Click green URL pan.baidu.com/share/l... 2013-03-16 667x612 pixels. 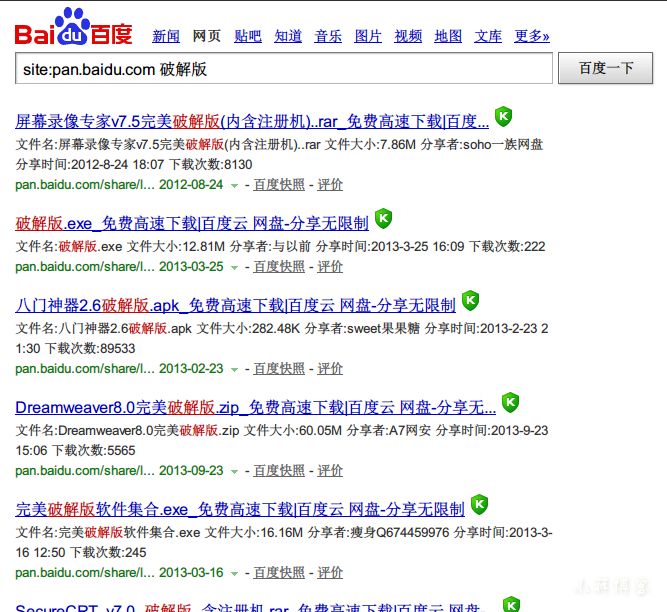coord(119,573)
